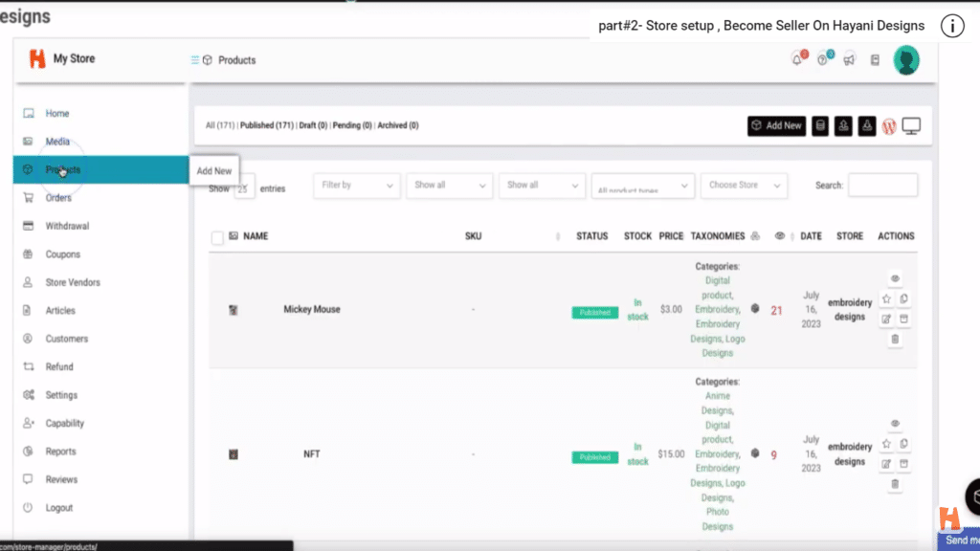Image resolution: width=980 pixels, height=551 pixels.
Task: Click the WordPress admin icon
Action: tap(889, 126)
